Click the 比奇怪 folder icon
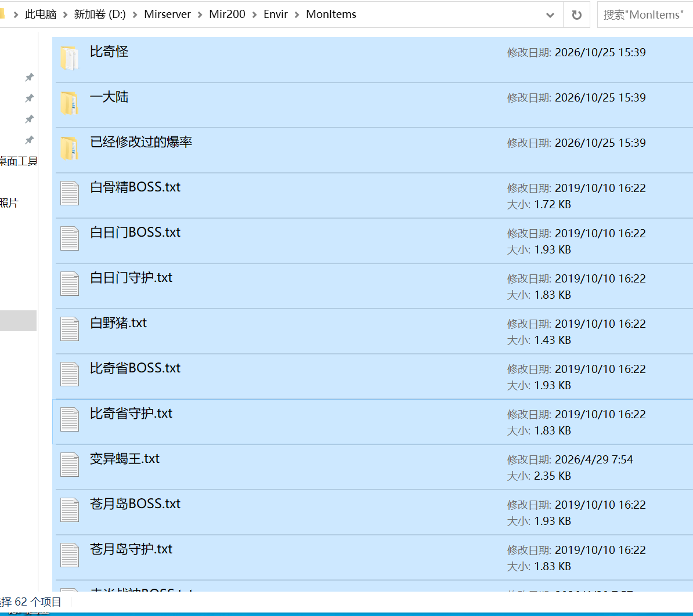Screen dimensions: 693x616 (70, 58)
